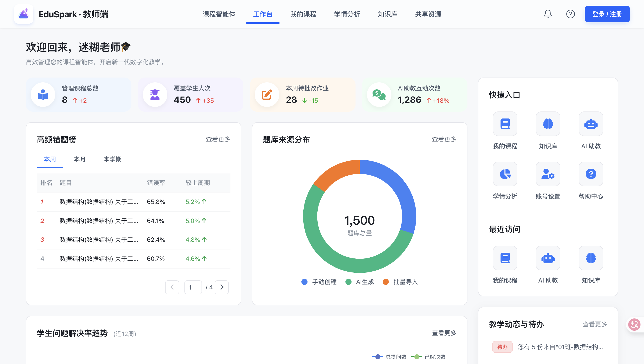
Task: Click the 覆盖学生人次 graduate icon
Action: coord(155,95)
